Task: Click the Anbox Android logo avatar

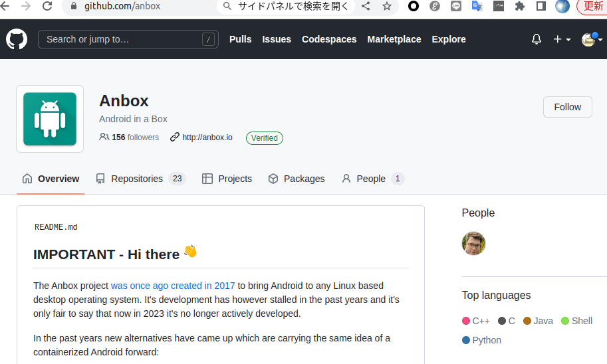Action: click(50, 119)
